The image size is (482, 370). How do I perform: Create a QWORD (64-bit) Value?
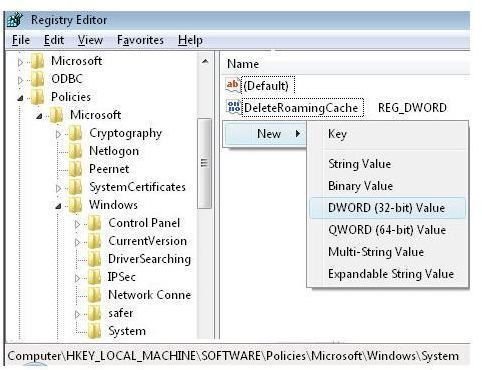[387, 230]
